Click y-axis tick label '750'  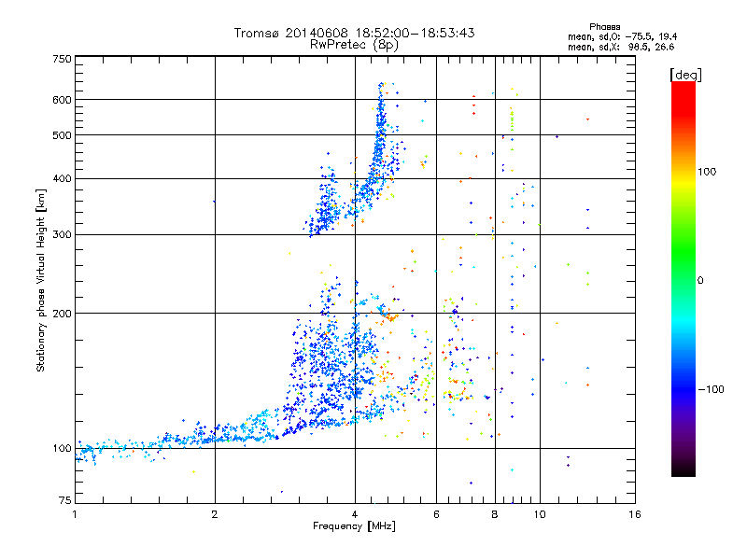coord(62,59)
